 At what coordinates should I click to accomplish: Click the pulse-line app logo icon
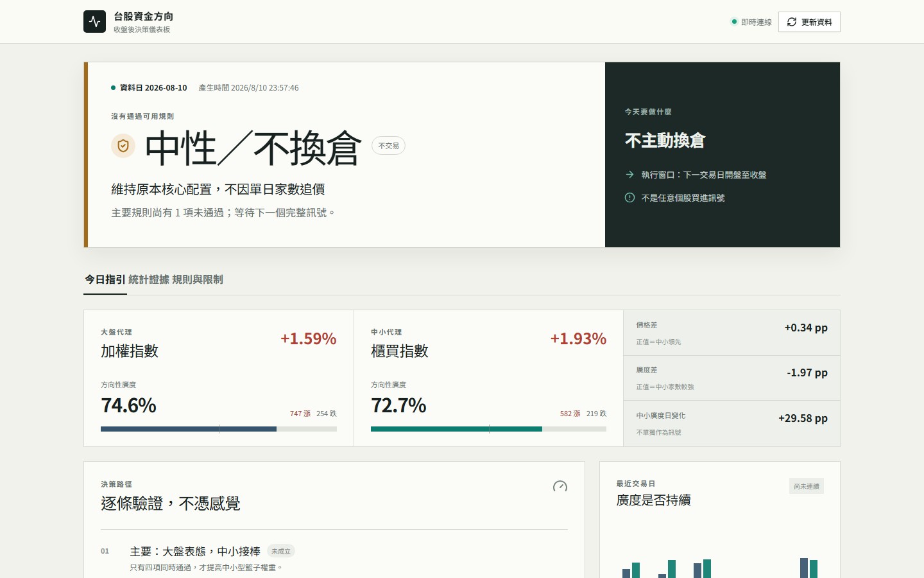click(94, 22)
